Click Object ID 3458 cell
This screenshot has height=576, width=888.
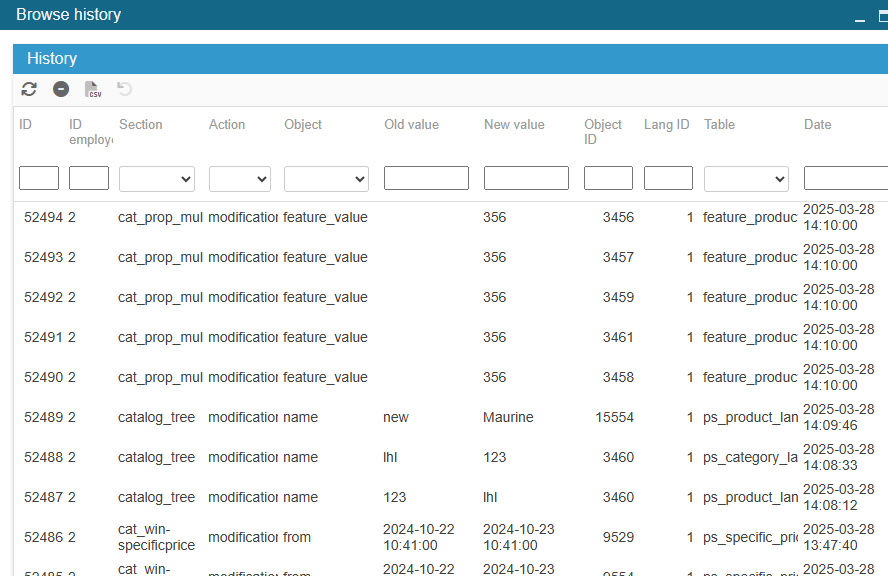pos(618,377)
